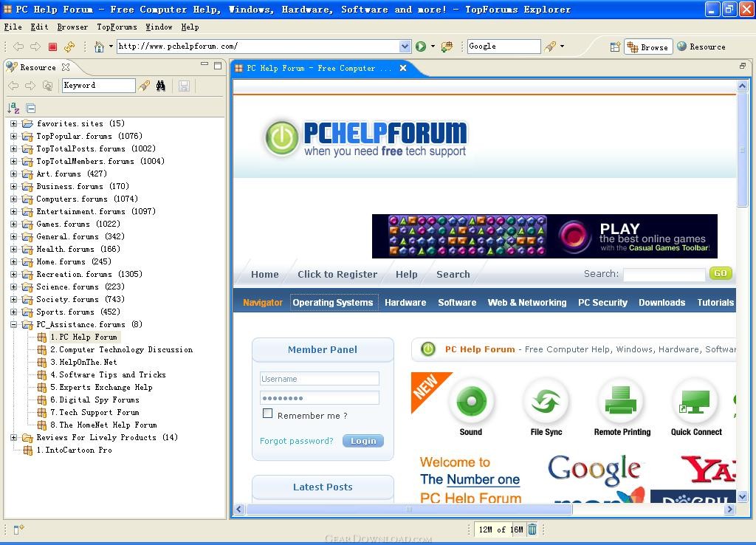Open the Edit menu
This screenshot has width=756, height=545.
39,27
